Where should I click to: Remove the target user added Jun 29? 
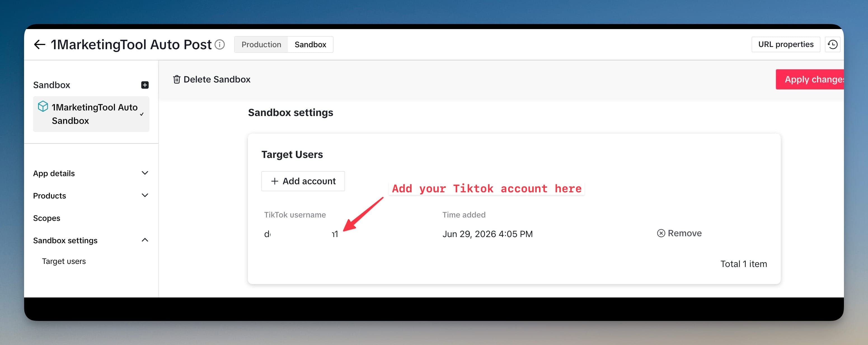click(x=679, y=233)
